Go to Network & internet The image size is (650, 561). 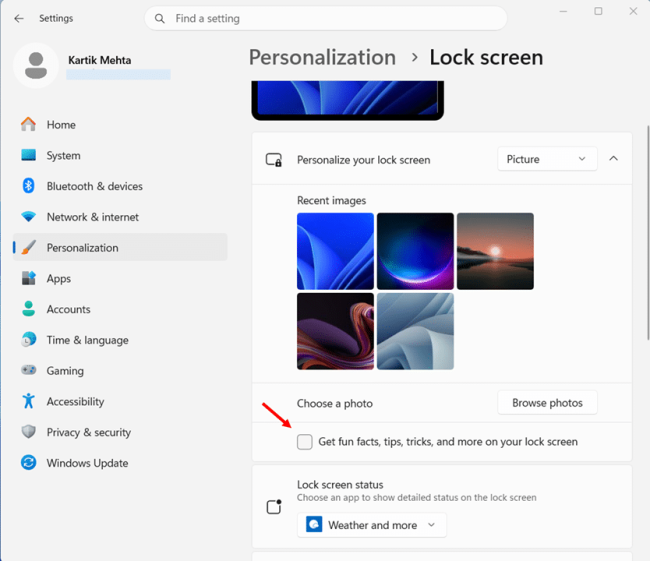(120, 216)
